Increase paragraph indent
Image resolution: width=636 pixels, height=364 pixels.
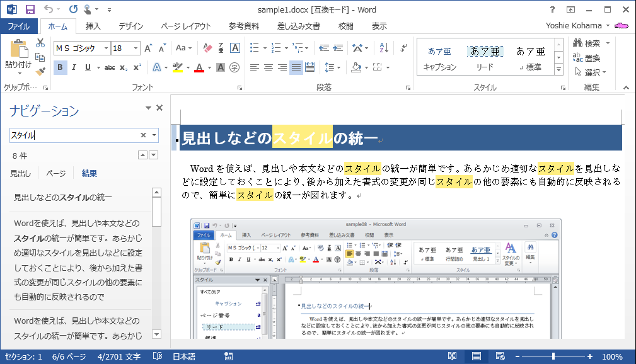tap(338, 48)
